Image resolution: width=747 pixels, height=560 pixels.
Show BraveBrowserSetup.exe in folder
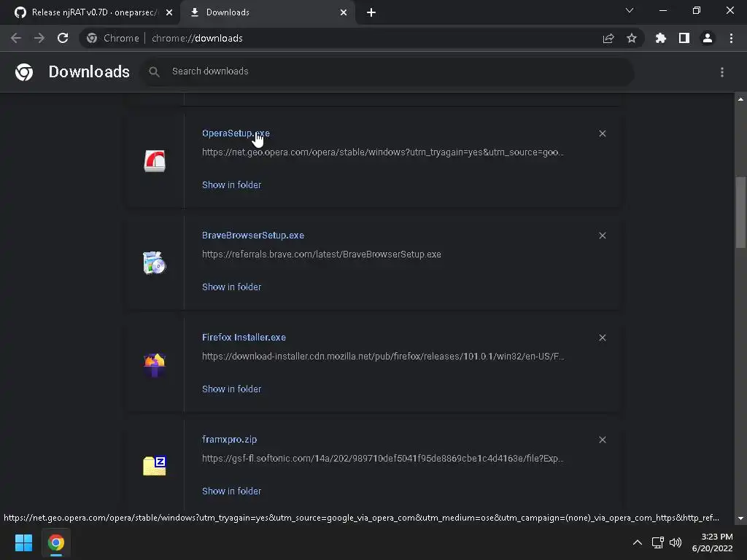231,287
